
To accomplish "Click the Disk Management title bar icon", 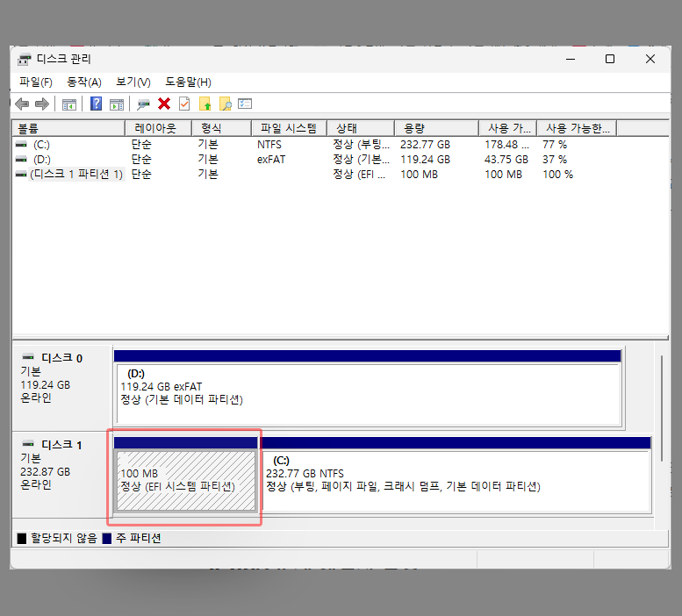I will pos(25,59).
